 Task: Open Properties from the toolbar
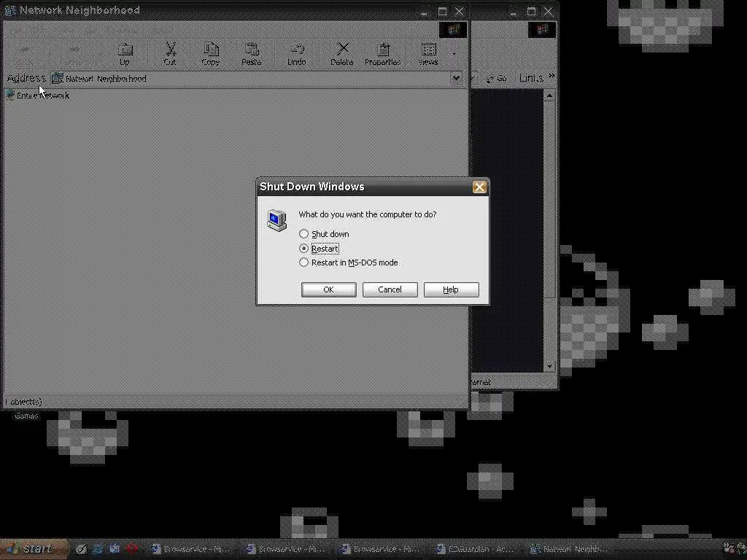click(x=382, y=54)
